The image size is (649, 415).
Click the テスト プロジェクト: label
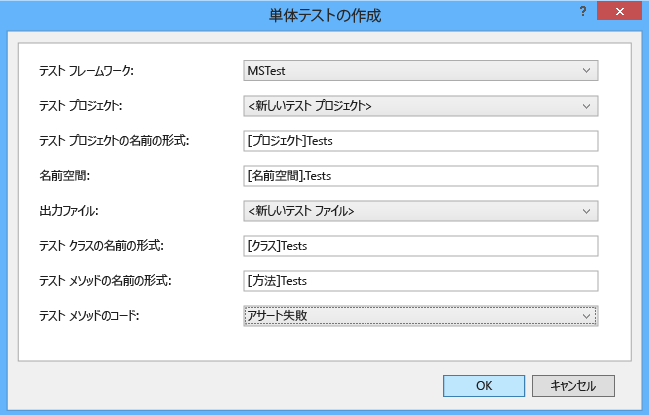[x=81, y=106]
